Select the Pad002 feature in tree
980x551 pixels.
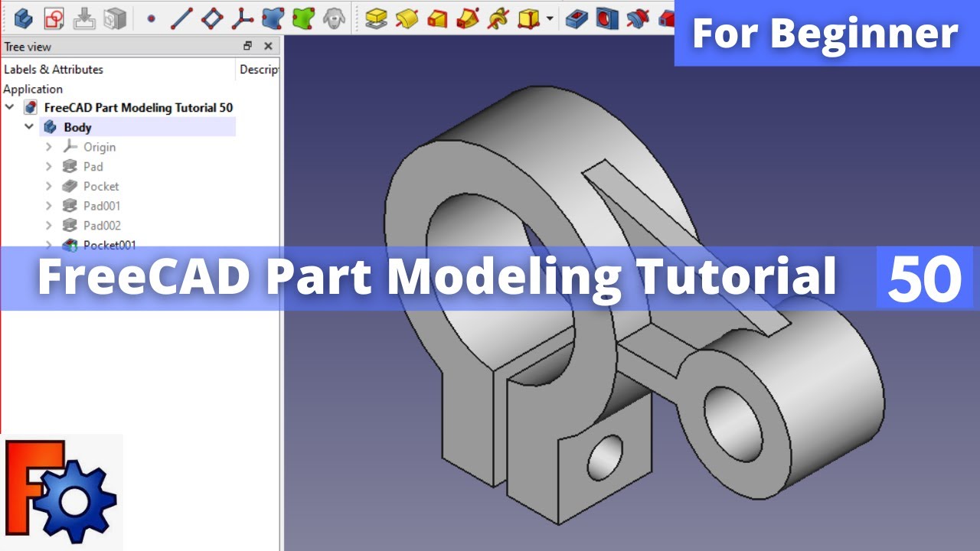click(102, 226)
